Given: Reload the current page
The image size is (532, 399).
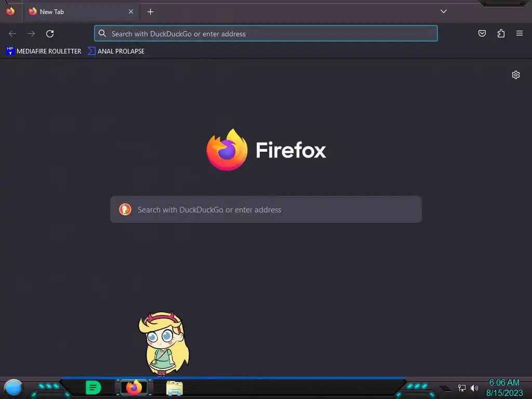Looking at the screenshot, I should (x=50, y=34).
